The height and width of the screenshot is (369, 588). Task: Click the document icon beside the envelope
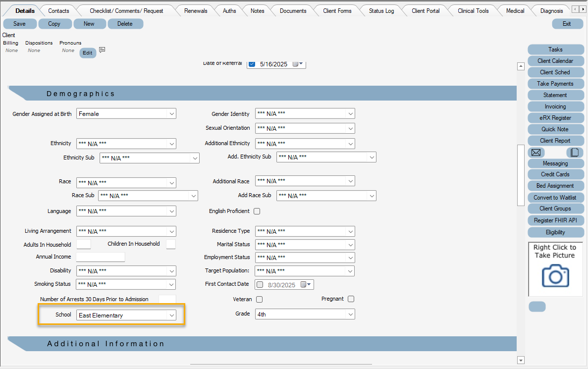tap(575, 152)
